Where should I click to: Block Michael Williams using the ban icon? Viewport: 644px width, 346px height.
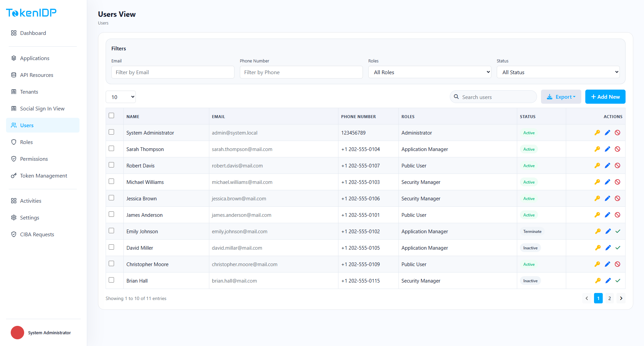(x=618, y=182)
